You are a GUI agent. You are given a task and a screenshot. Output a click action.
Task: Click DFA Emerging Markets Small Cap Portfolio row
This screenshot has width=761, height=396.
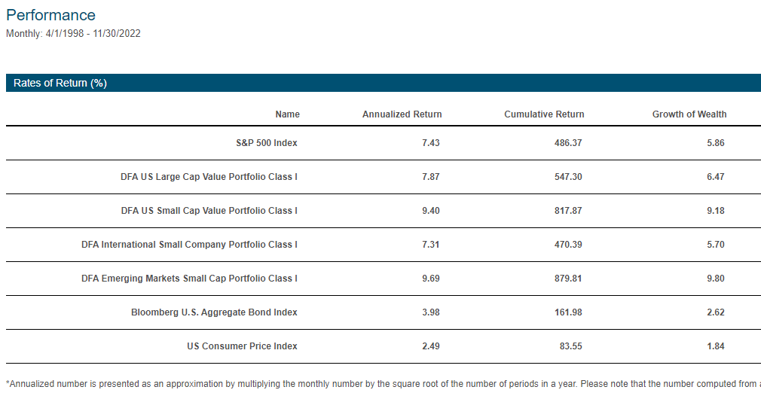383,279
